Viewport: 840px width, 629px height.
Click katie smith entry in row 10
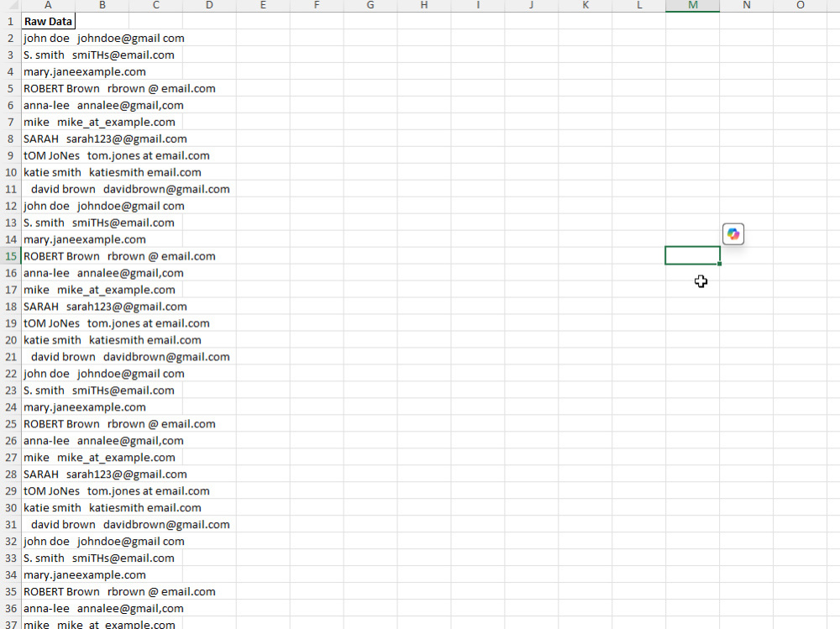pos(113,172)
